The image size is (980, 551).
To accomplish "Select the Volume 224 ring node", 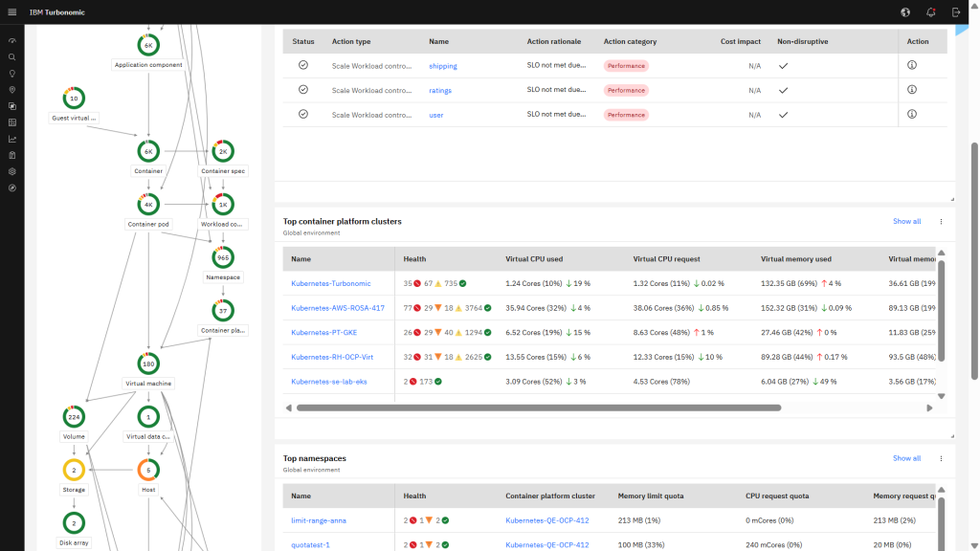I will click(74, 417).
